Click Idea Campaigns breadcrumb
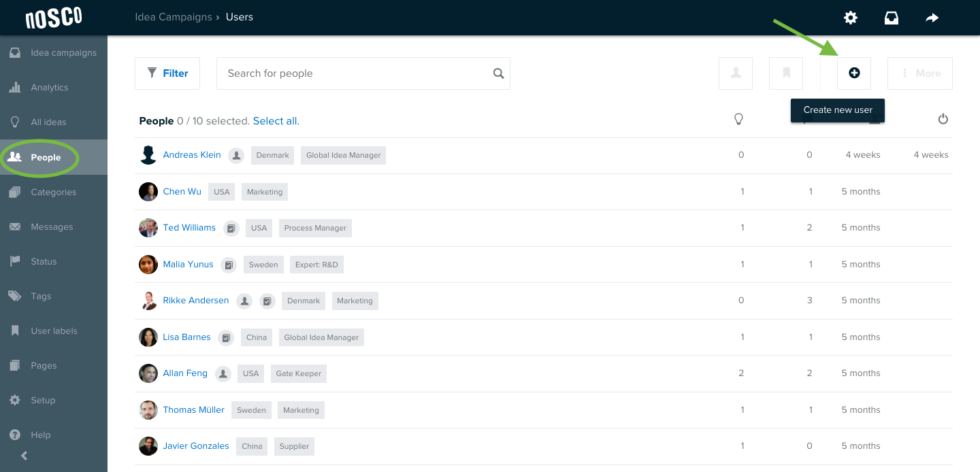This screenshot has width=980, height=472. coord(174,17)
